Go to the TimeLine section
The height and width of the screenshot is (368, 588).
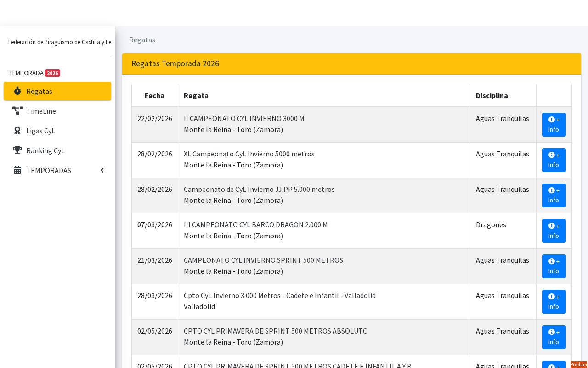coord(57,111)
